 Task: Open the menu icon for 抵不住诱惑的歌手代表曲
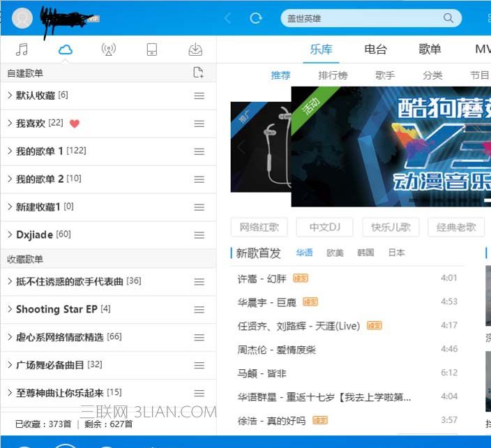pyautogui.click(x=199, y=282)
